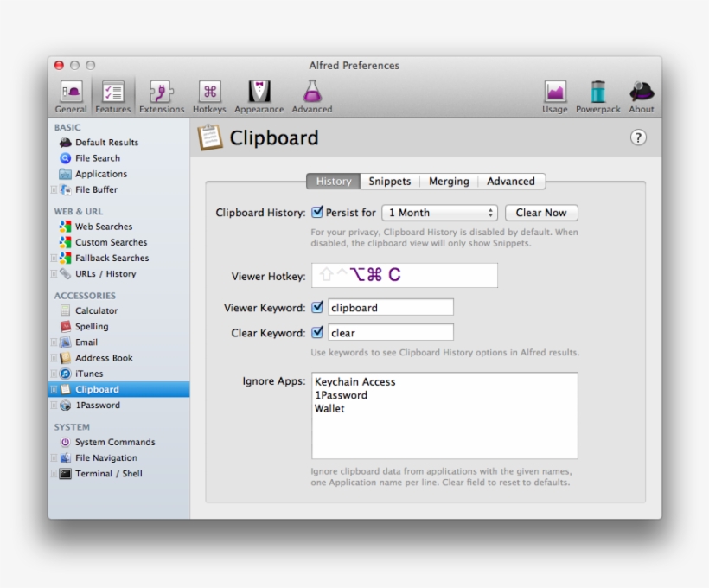The width and height of the screenshot is (709, 588).
Task: Select Terminal / Shell icon
Action: [66, 474]
